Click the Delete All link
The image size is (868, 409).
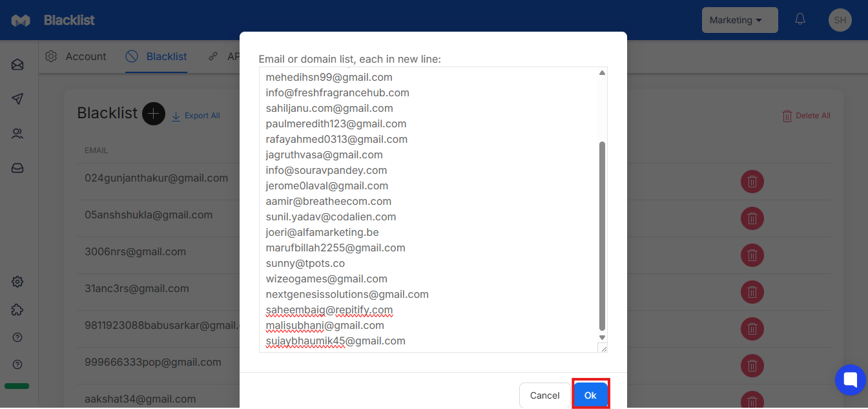[x=806, y=116]
